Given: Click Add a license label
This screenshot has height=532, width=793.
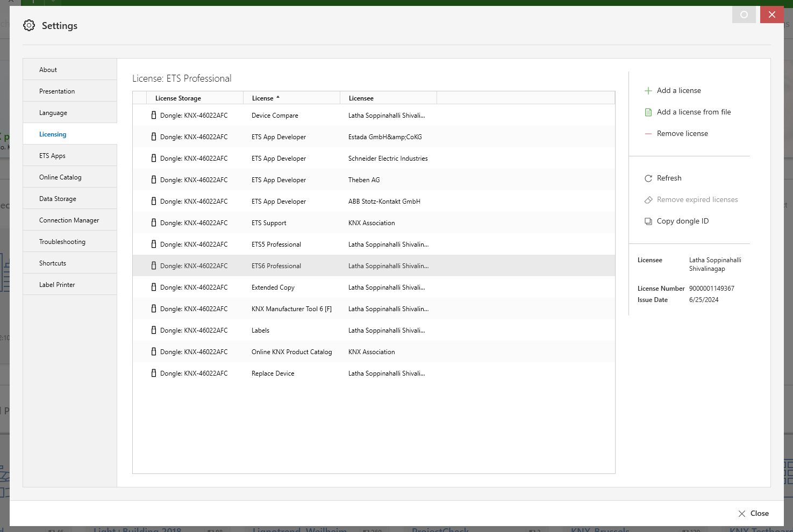Looking at the screenshot, I should [x=678, y=90].
